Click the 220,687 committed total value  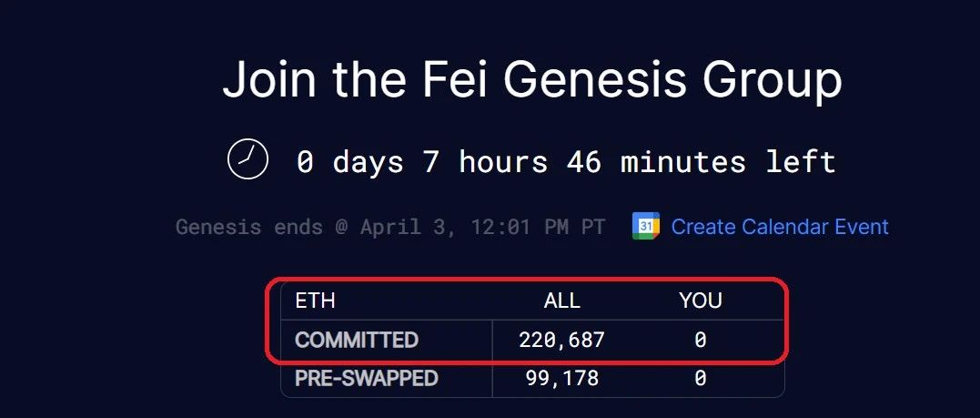click(561, 340)
